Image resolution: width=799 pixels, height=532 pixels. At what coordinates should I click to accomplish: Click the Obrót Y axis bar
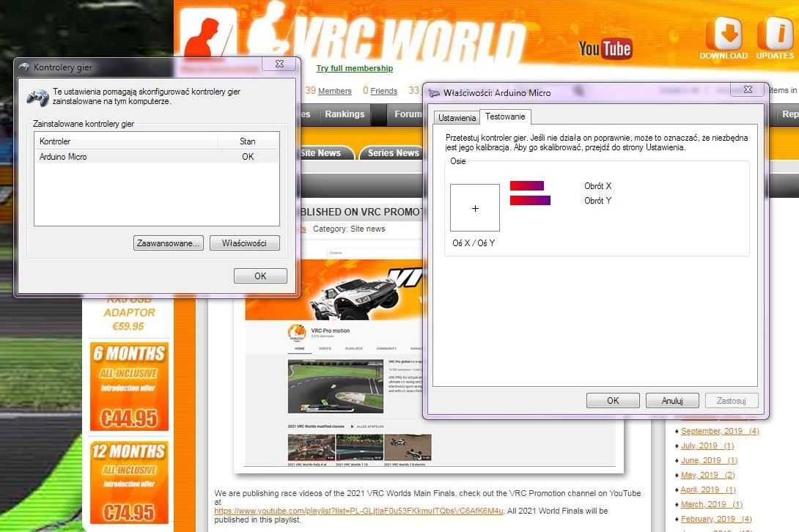pyautogui.click(x=530, y=200)
